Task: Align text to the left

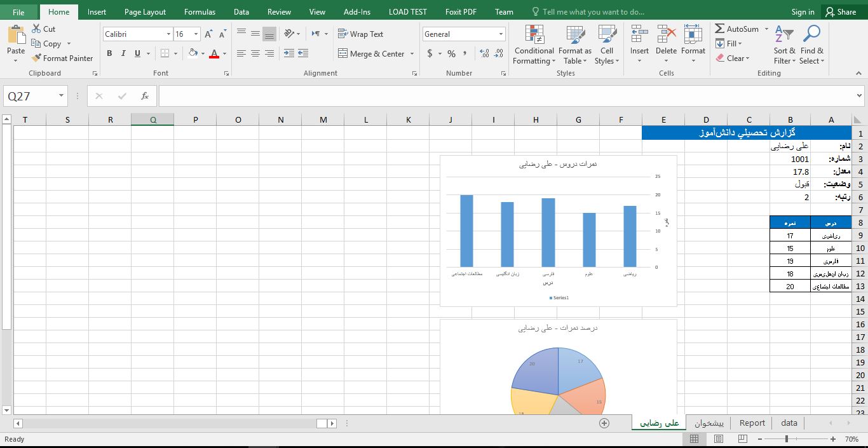Action: 241,53
